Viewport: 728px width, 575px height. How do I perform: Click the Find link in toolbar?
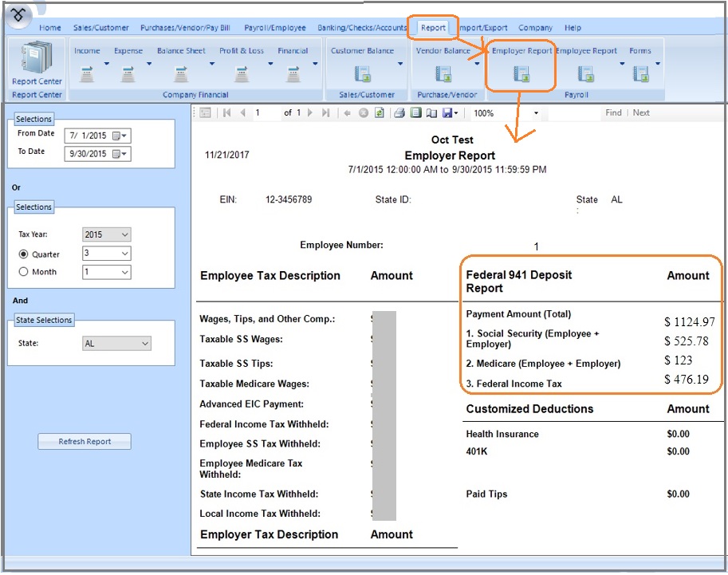pyautogui.click(x=613, y=113)
